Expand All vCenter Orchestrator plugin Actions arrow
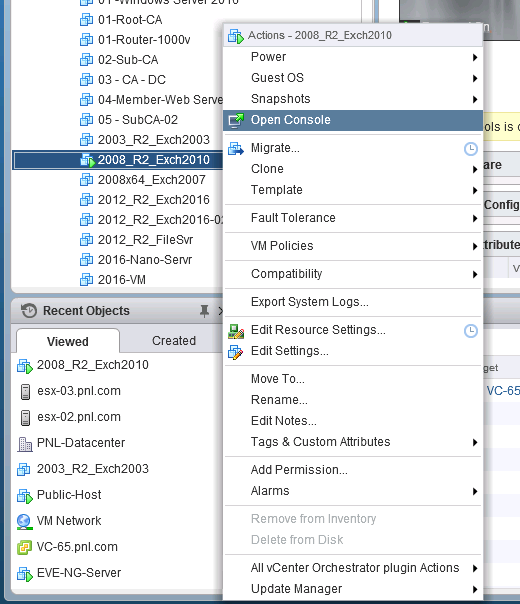Image resolution: width=520 pixels, height=604 pixels. pyautogui.click(x=475, y=569)
